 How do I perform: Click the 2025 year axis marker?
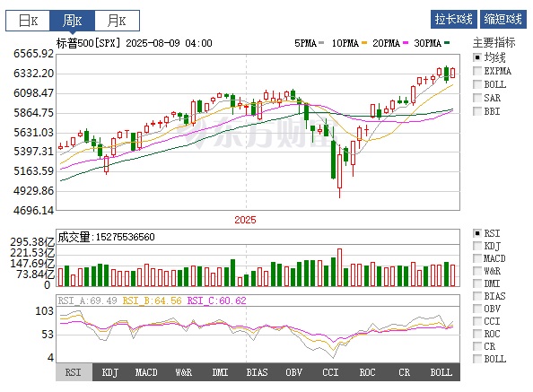point(245,220)
